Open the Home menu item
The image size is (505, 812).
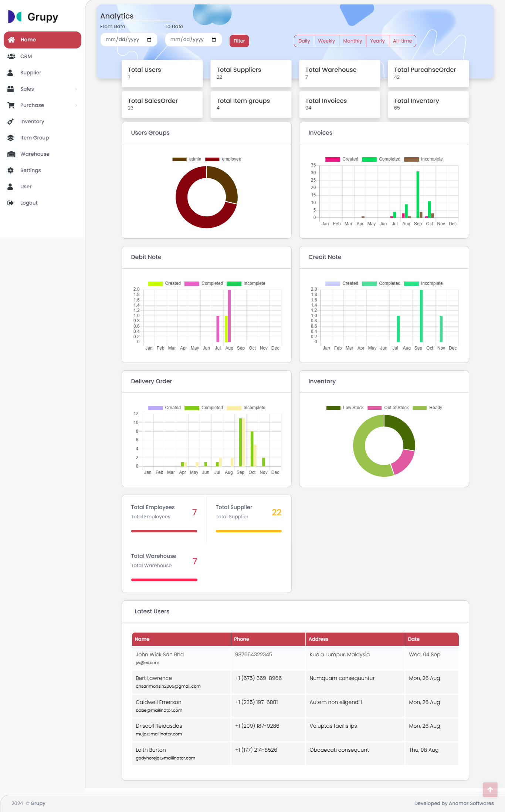(x=43, y=40)
